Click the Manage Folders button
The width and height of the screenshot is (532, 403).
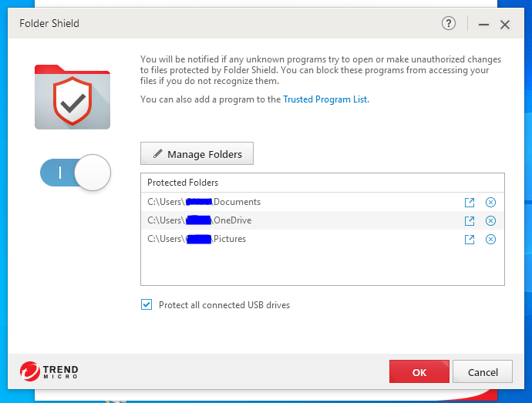point(197,153)
